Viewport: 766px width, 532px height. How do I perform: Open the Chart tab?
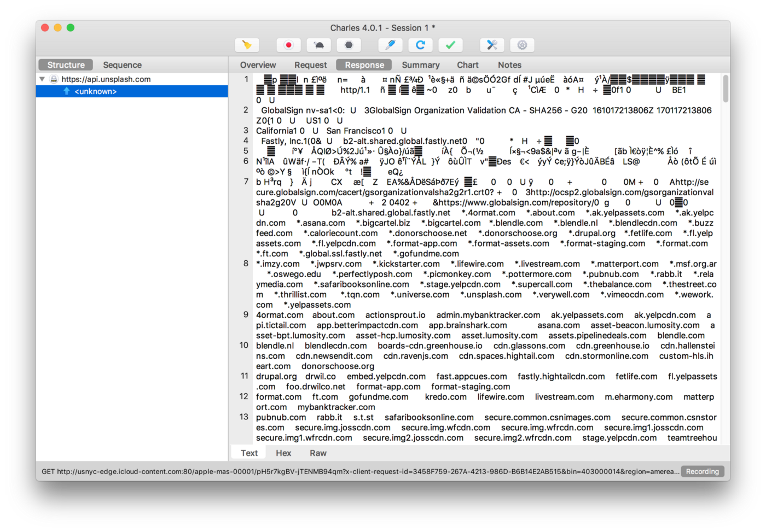467,65
